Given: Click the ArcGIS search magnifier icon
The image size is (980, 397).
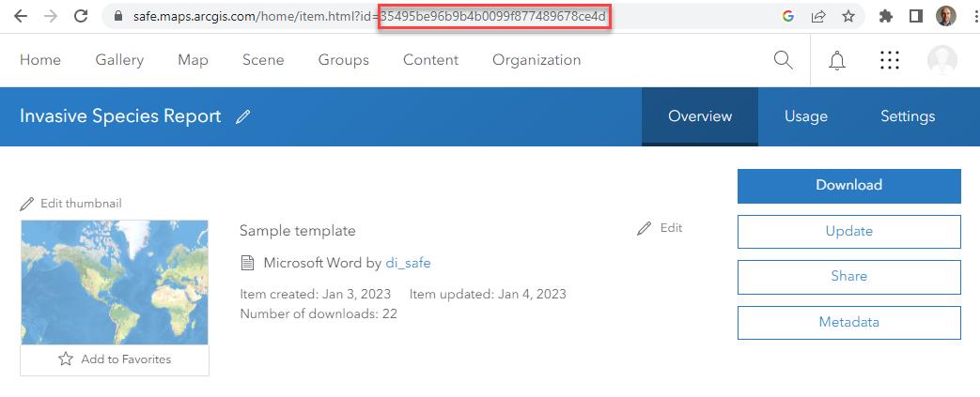Looking at the screenshot, I should (783, 60).
